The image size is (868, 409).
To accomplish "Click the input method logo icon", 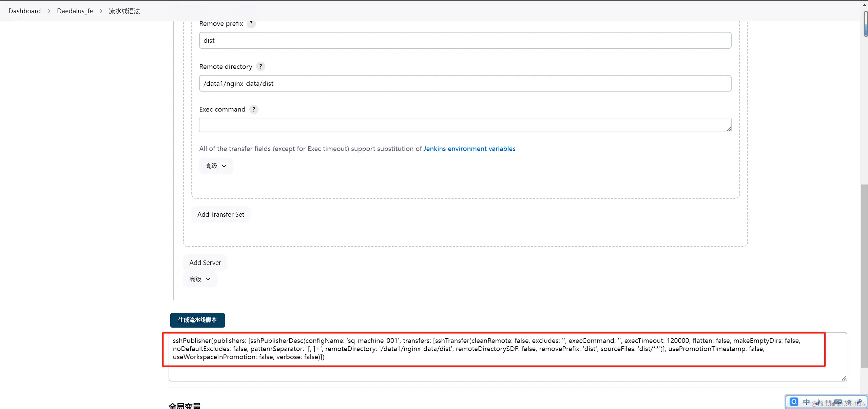I will tap(794, 402).
